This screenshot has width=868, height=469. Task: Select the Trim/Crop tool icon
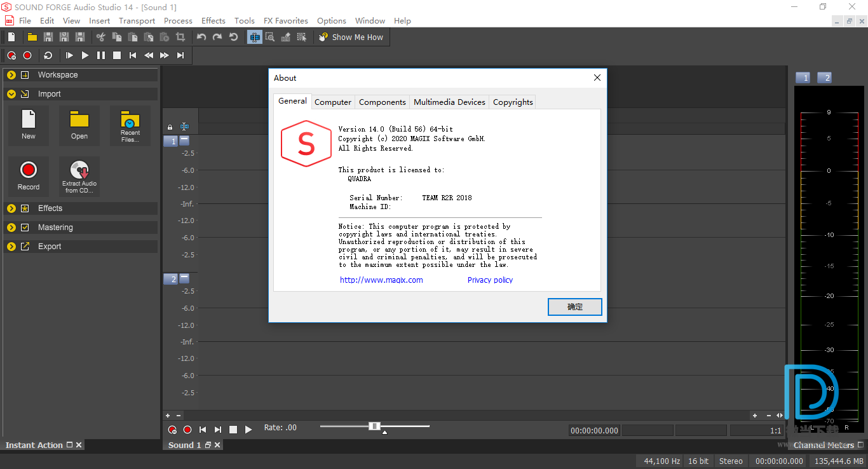(180, 37)
